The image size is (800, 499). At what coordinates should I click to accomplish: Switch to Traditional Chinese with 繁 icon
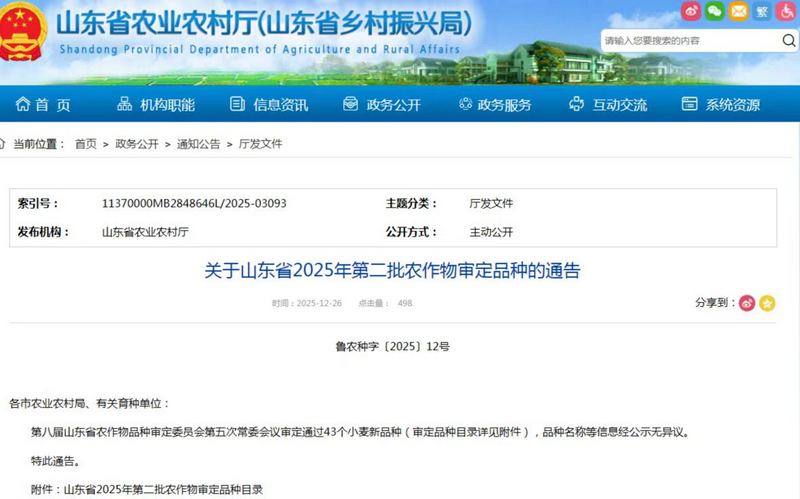point(763,11)
